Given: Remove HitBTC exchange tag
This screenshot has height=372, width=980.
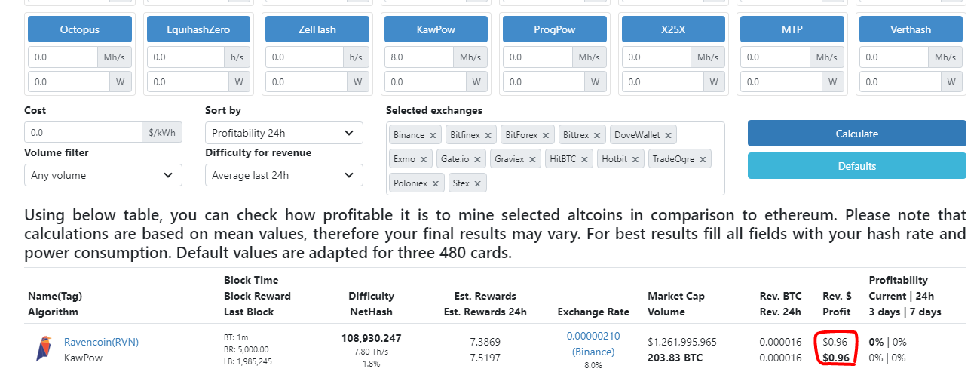Looking at the screenshot, I should pyautogui.click(x=585, y=160).
